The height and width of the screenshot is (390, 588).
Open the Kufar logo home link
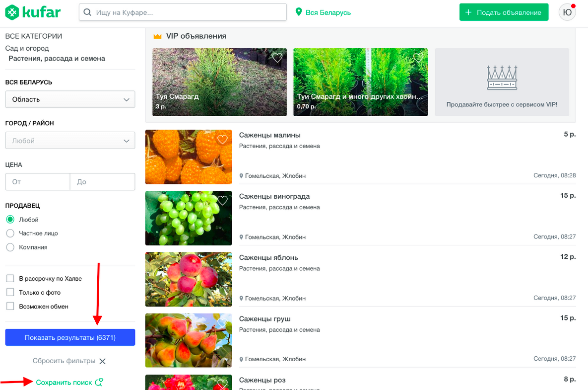coord(33,12)
